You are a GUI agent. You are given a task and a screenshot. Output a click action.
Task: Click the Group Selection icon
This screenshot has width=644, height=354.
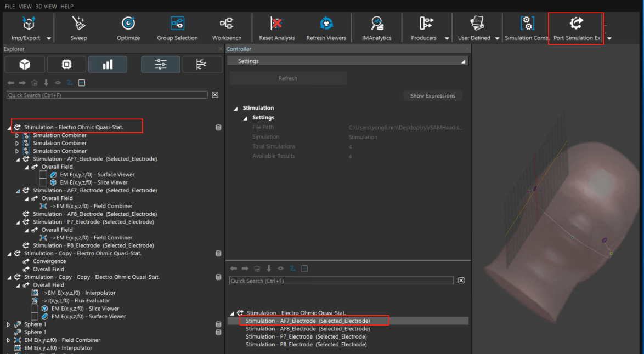coord(177,24)
